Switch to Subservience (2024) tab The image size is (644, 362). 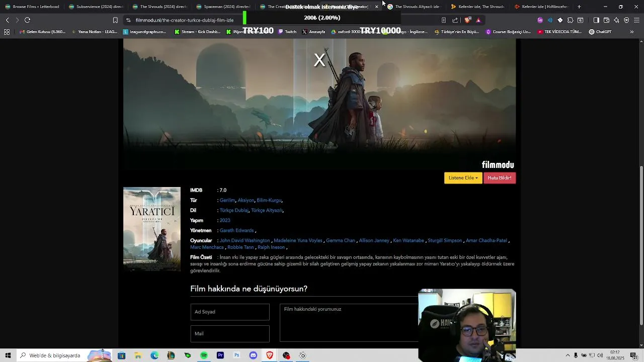96,7
